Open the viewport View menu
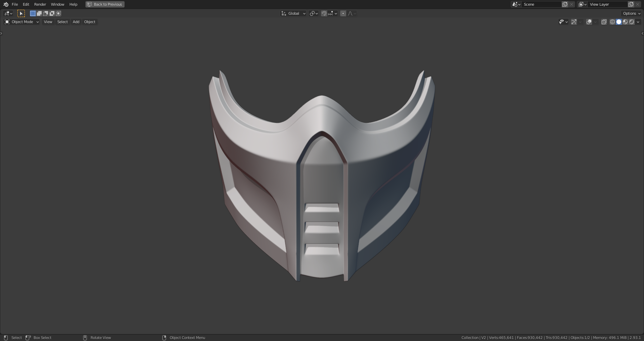Screen dimensions: 644x341 point(48,22)
